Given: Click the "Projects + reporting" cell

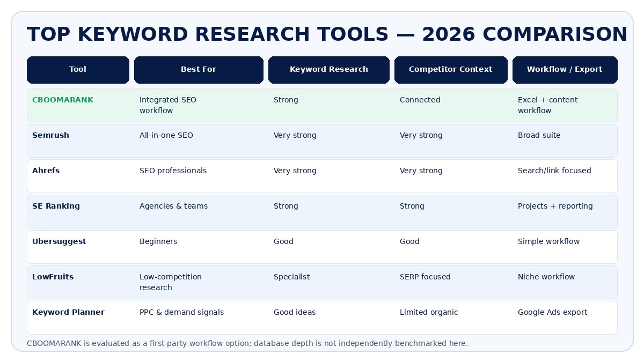Looking at the screenshot, I should [x=555, y=206].
